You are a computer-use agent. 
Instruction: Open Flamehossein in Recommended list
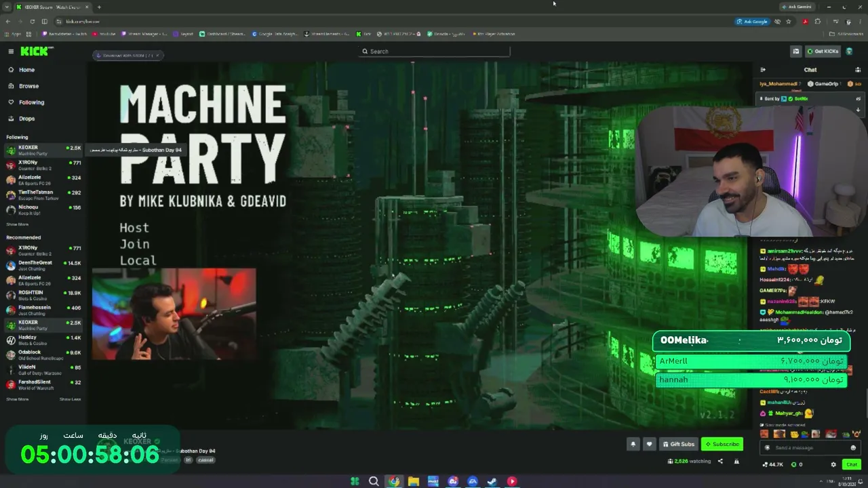[43, 310]
